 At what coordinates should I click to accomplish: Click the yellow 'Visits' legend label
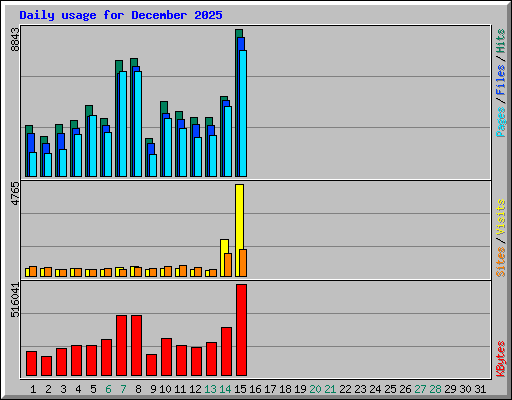click(x=501, y=218)
